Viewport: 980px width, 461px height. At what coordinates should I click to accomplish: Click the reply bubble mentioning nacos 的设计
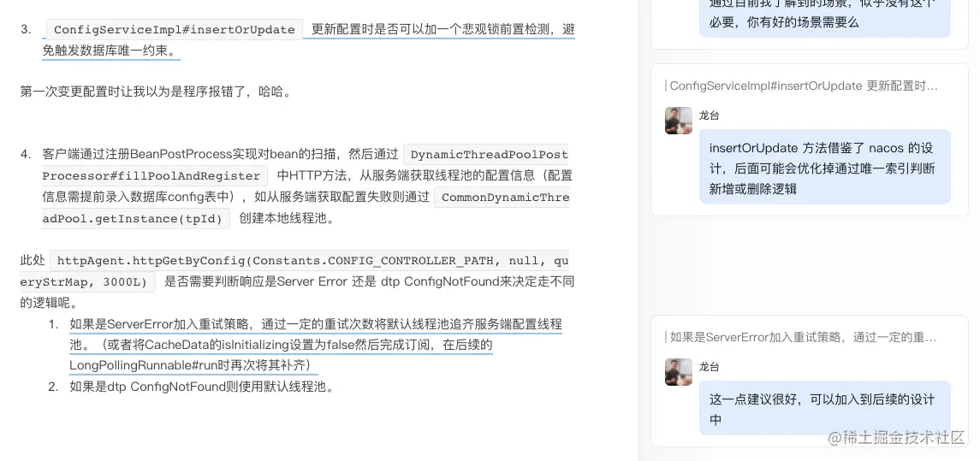click(824, 168)
